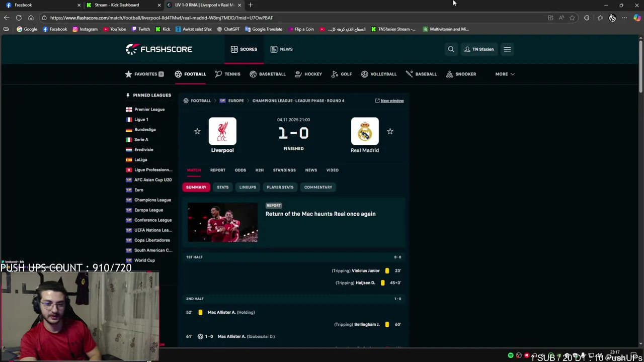Go back in browser

coord(6,18)
